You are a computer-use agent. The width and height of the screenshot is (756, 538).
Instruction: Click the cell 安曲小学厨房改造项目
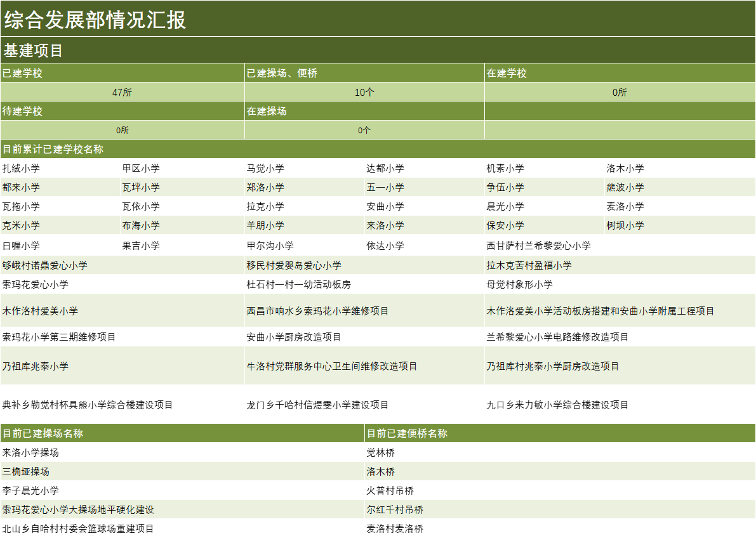(x=364, y=337)
